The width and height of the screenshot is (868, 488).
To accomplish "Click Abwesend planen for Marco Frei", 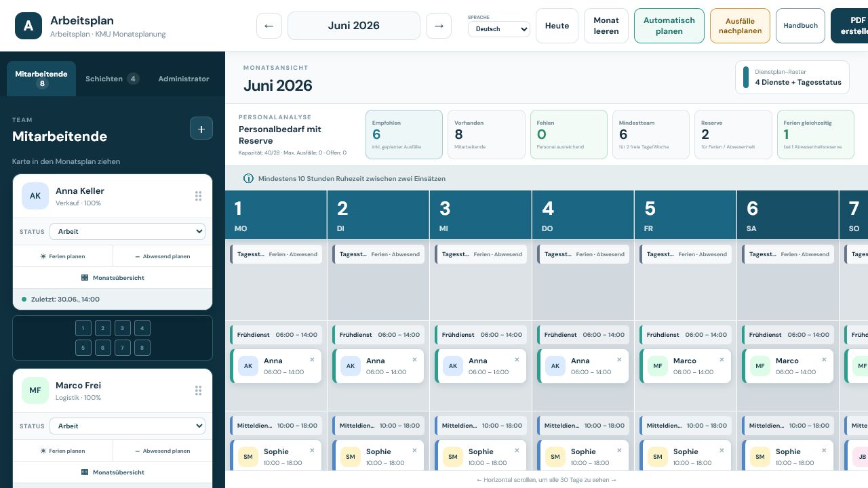I will point(163,451).
